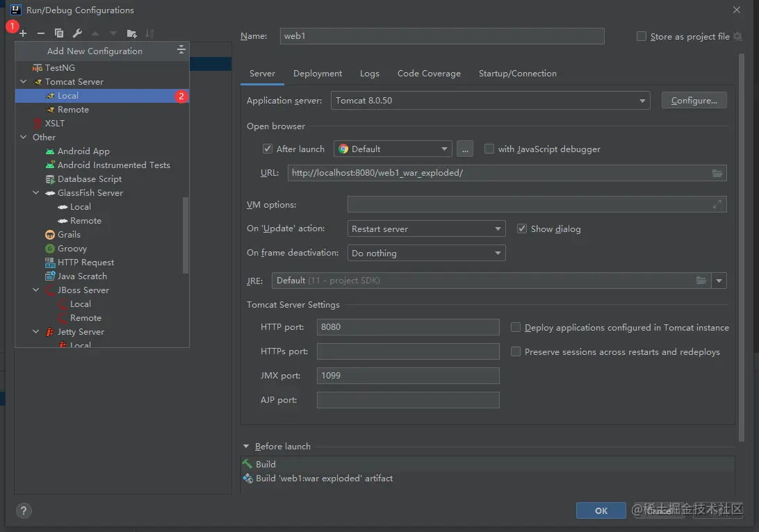Collapse the Jetty Server node
This screenshot has width=759, height=532.
[x=36, y=332]
